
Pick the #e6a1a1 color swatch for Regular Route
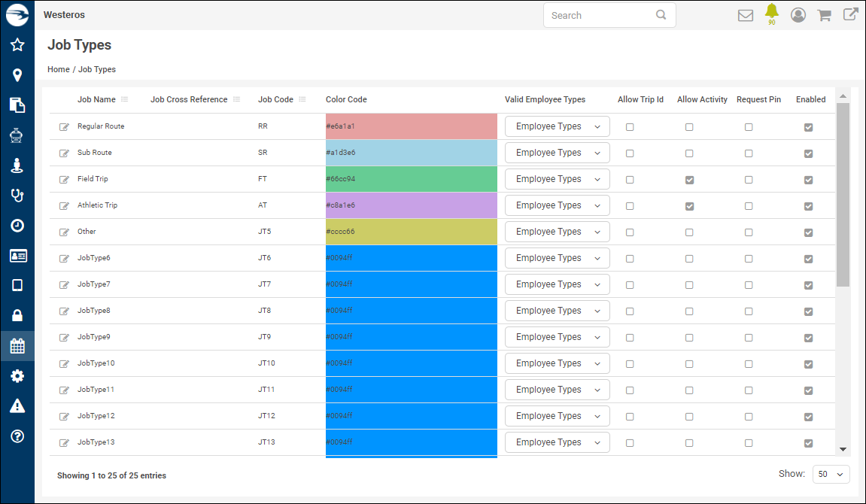pos(412,126)
